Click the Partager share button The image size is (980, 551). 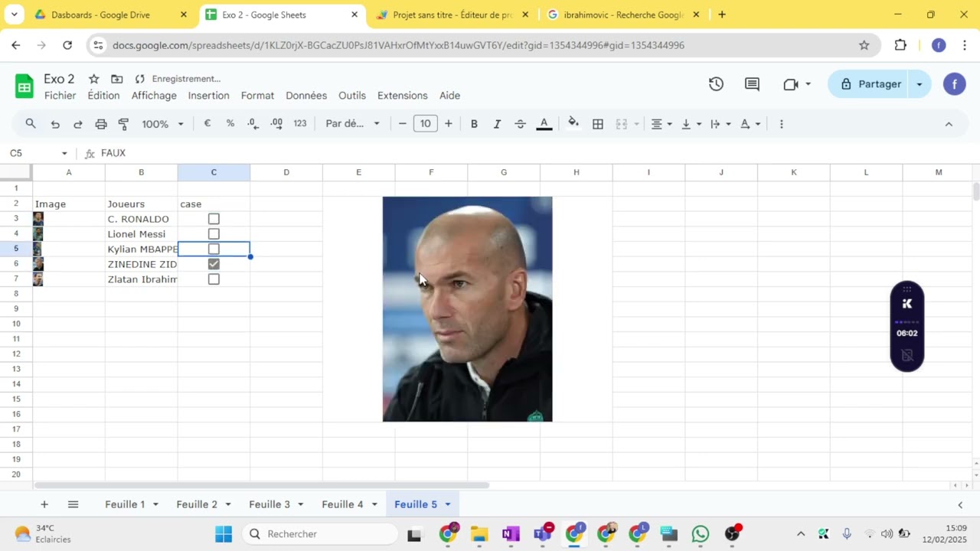tap(871, 84)
